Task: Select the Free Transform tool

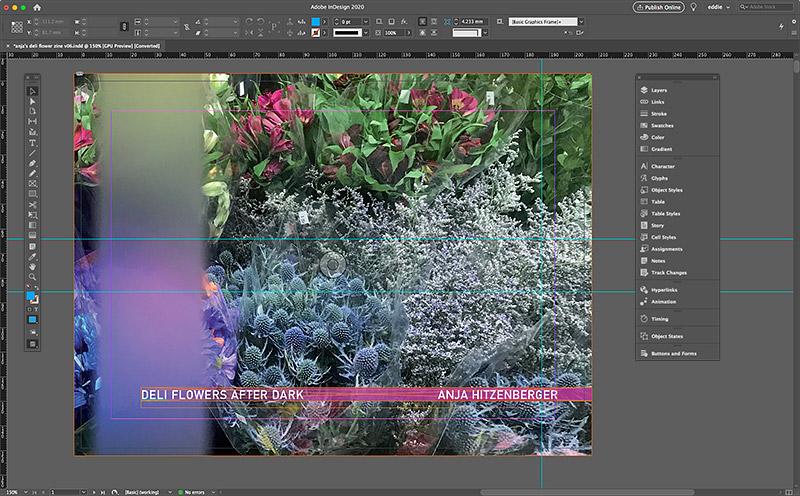Action: (x=33, y=215)
